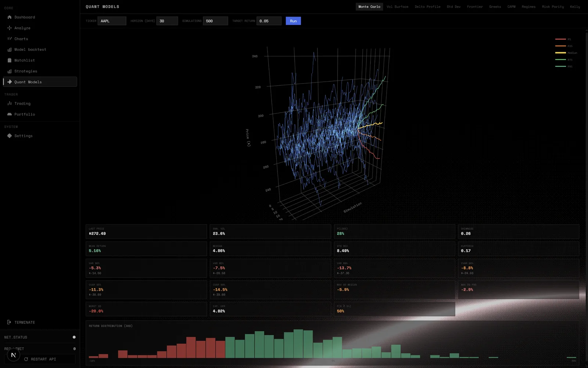Click the CVaR 95% value -11.3%
This screenshot has height=368, width=588.
[96, 290]
